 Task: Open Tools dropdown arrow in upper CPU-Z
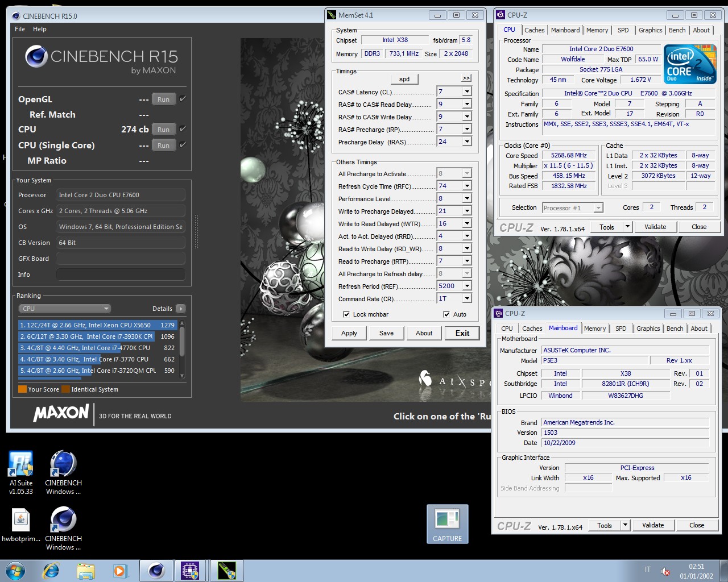[627, 227]
